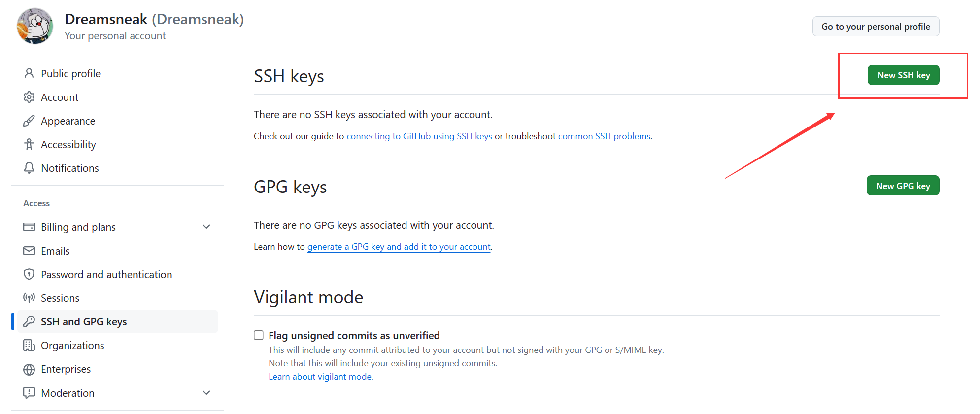This screenshot has height=414, width=980.
Task: Click the Emails envelope icon
Action: coord(29,251)
